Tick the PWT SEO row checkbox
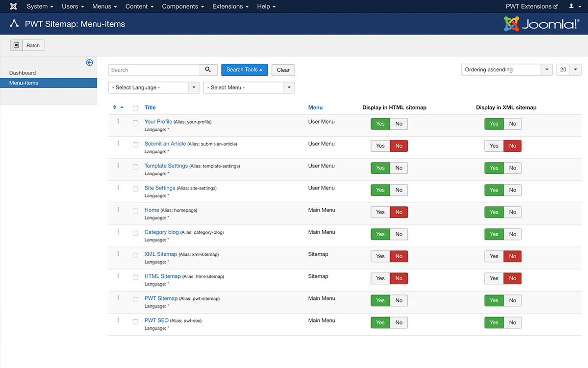 [x=135, y=322]
